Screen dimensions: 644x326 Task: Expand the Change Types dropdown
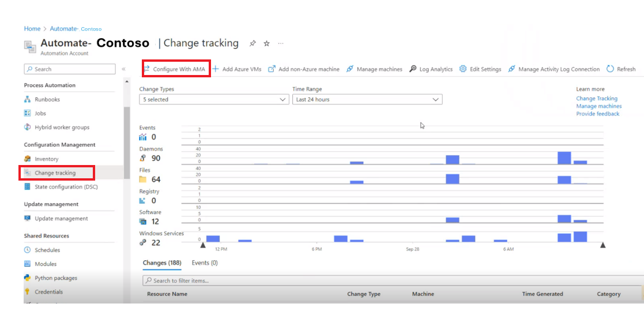pos(214,100)
